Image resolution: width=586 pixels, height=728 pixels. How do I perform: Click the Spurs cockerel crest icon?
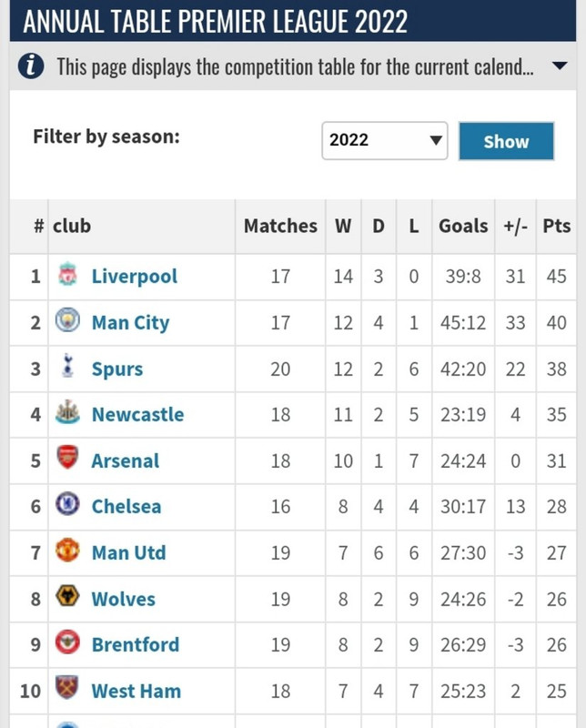[x=68, y=366]
